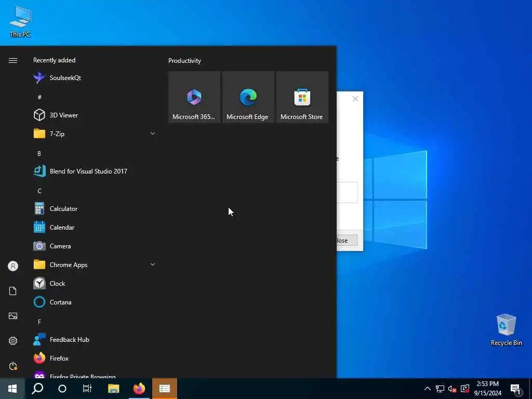Screen dimensions: 532x399
Task: Click the text field in background dialog
Action: pyautogui.click(x=347, y=192)
